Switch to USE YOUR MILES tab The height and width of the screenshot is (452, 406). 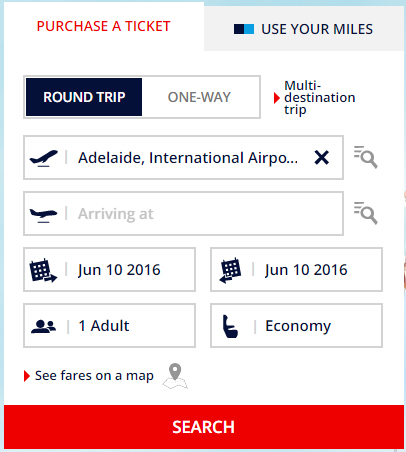point(304,29)
